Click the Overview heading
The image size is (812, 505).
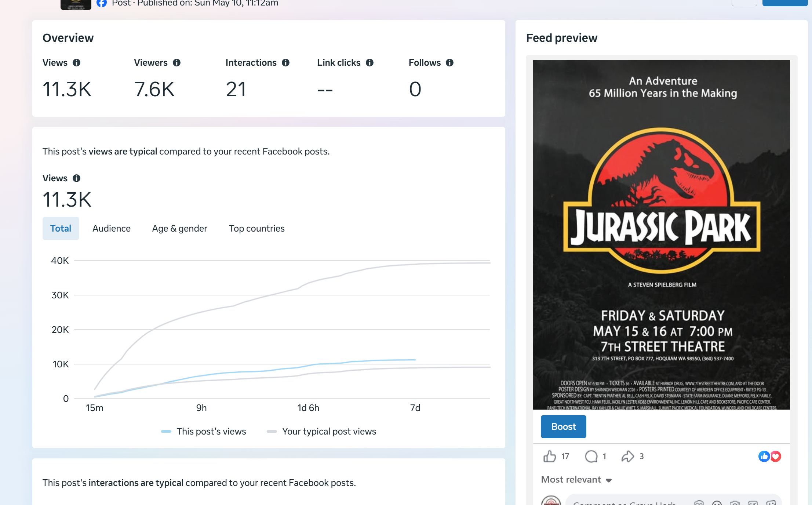point(68,38)
